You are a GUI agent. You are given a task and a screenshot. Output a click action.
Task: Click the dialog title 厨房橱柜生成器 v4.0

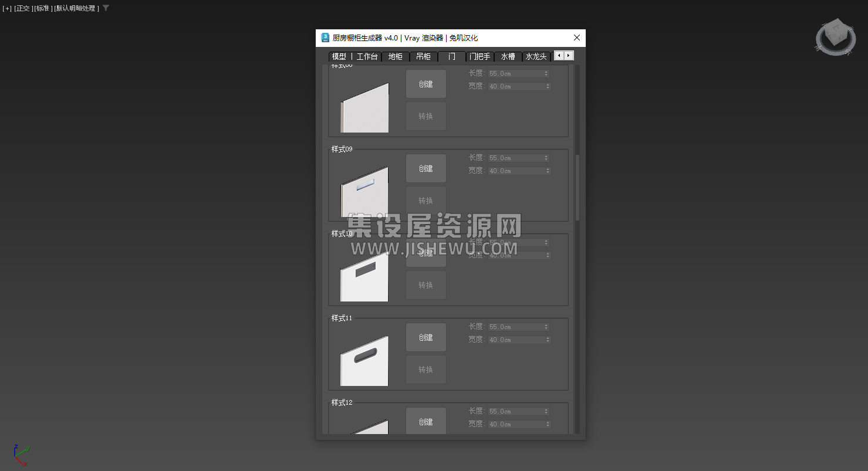click(365, 38)
